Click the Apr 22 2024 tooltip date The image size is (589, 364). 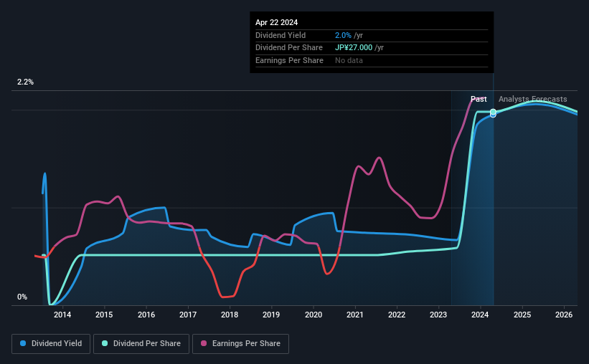click(x=276, y=22)
